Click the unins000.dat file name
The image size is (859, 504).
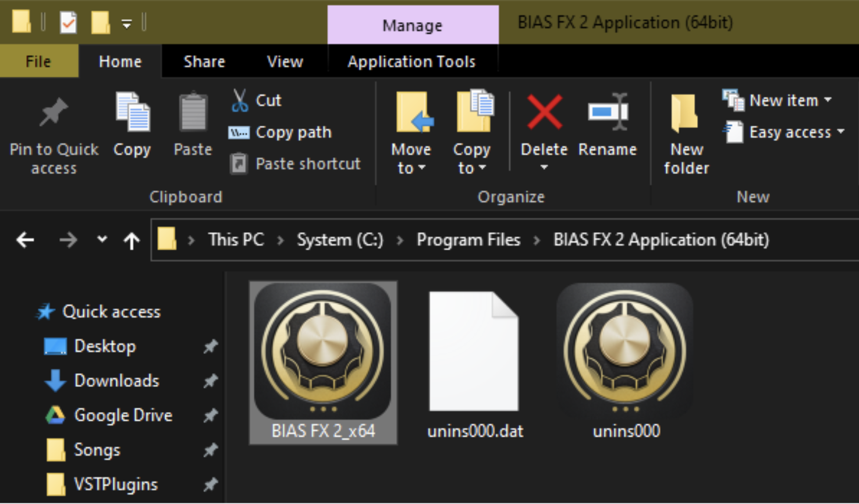pos(475,431)
